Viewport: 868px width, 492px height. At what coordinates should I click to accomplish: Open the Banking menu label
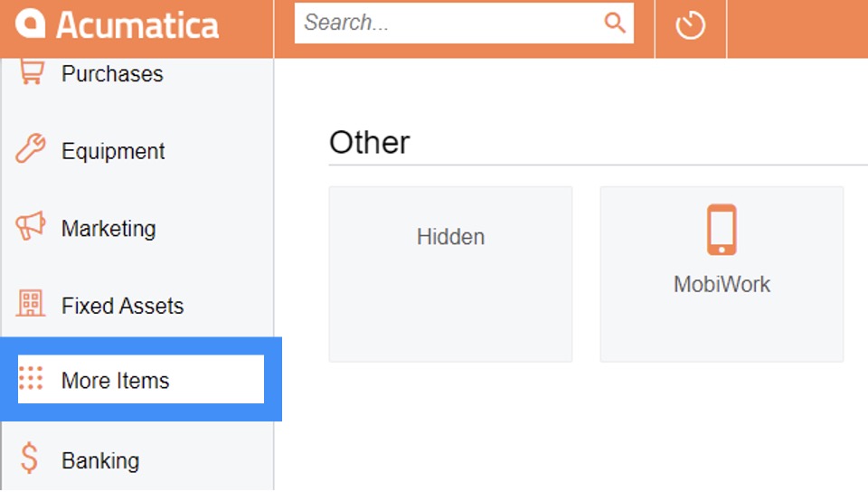(100, 460)
